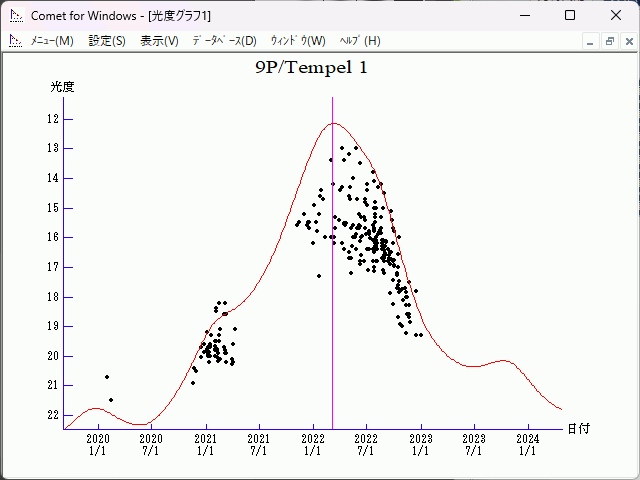The width and height of the screenshot is (640, 480).
Task: Click the 2024 1/1 date label
Action: [x=528, y=445]
